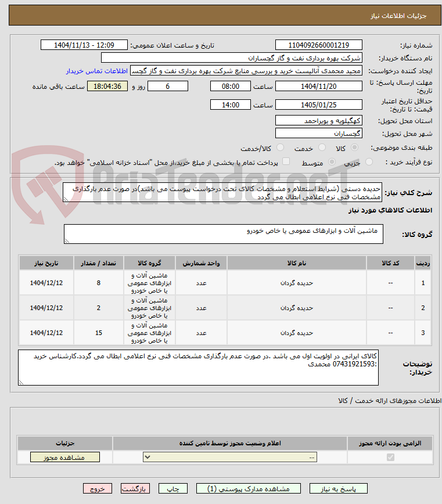
Task: Open مشاهده مدارک پیوستی (1) attachments
Action: [x=248, y=488]
